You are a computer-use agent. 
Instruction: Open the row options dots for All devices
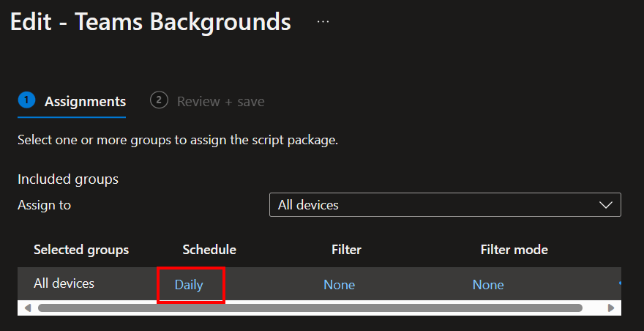pos(619,283)
